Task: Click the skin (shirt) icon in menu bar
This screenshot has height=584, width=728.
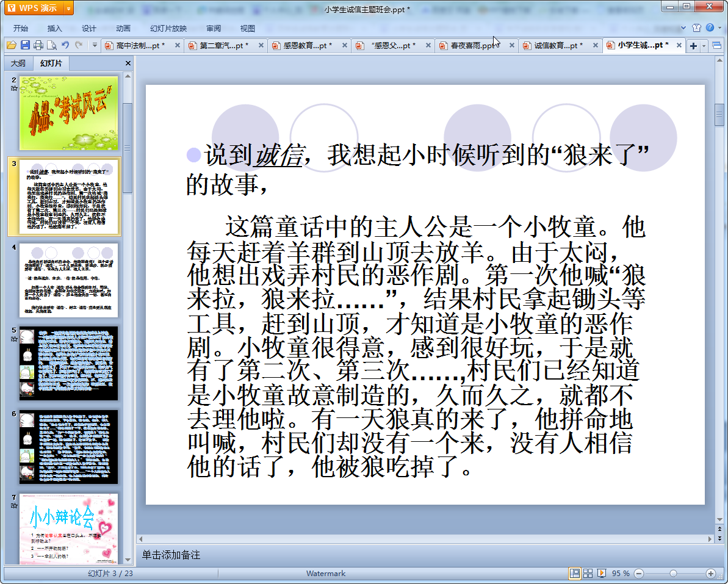Action: point(696,28)
